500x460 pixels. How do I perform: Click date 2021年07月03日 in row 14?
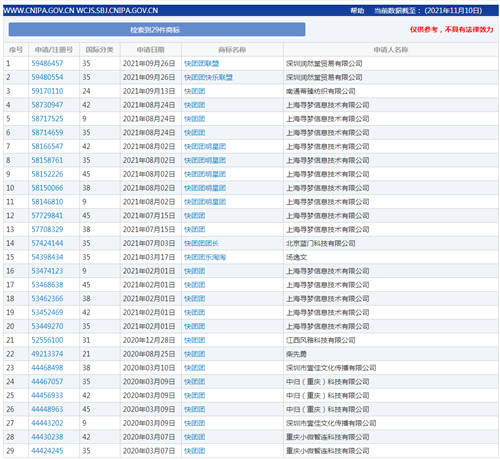149,243
